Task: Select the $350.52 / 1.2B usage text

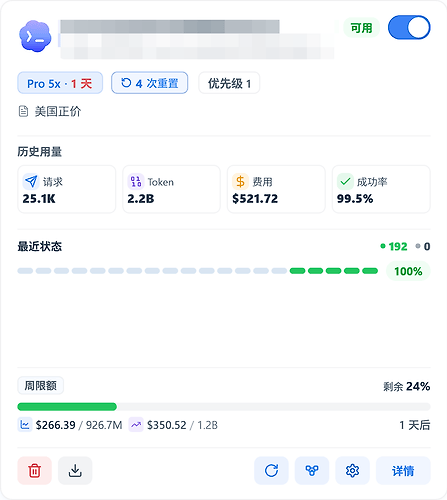Action: click(x=182, y=425)
